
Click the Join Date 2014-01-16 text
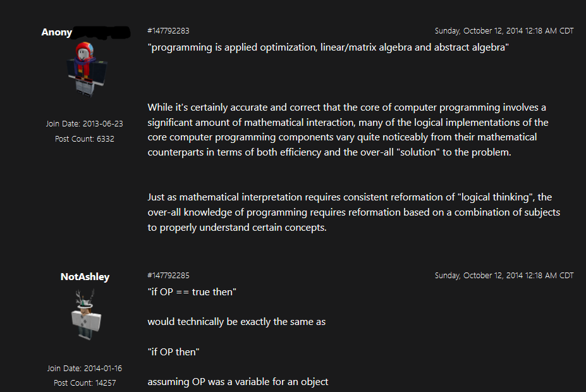pos(85,369)
